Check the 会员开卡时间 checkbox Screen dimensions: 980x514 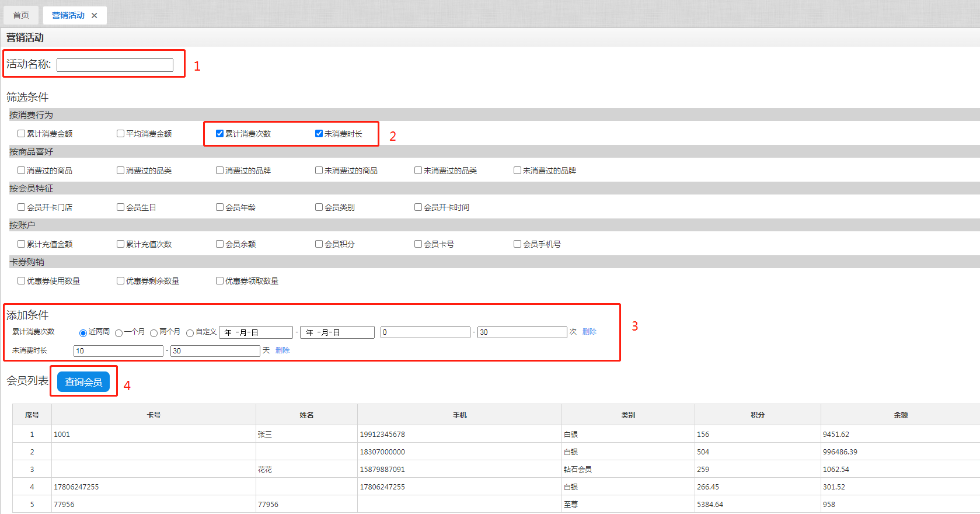(418, 207)
